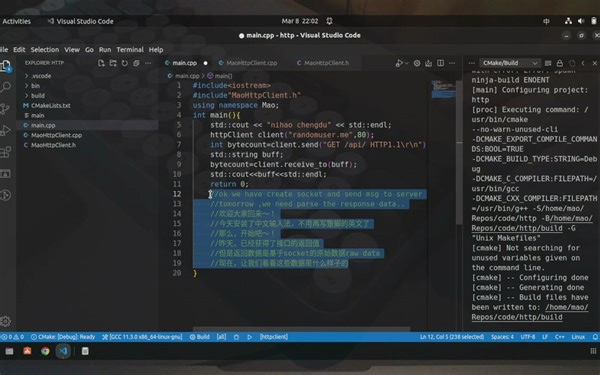Open the Selection menu
The image size is (600, 375).
[45, 50]
